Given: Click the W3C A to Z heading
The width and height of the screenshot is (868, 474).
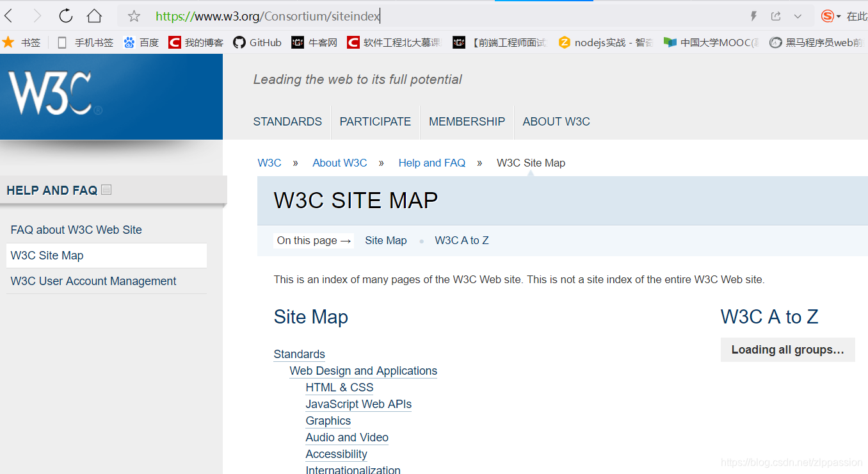Looking at the screenshot, I should (769, 317).
